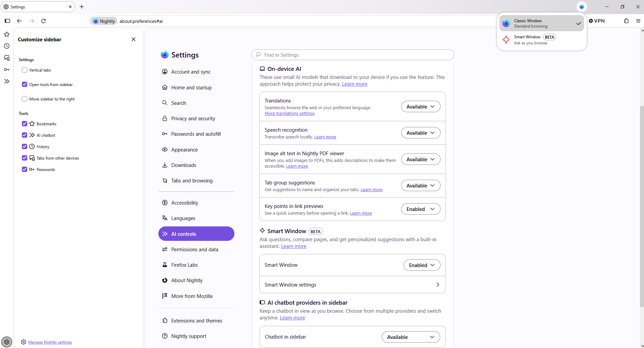The image size is (644, 348).
Task: Check Move sidebar to the right
Action: (x=25, y=99)
